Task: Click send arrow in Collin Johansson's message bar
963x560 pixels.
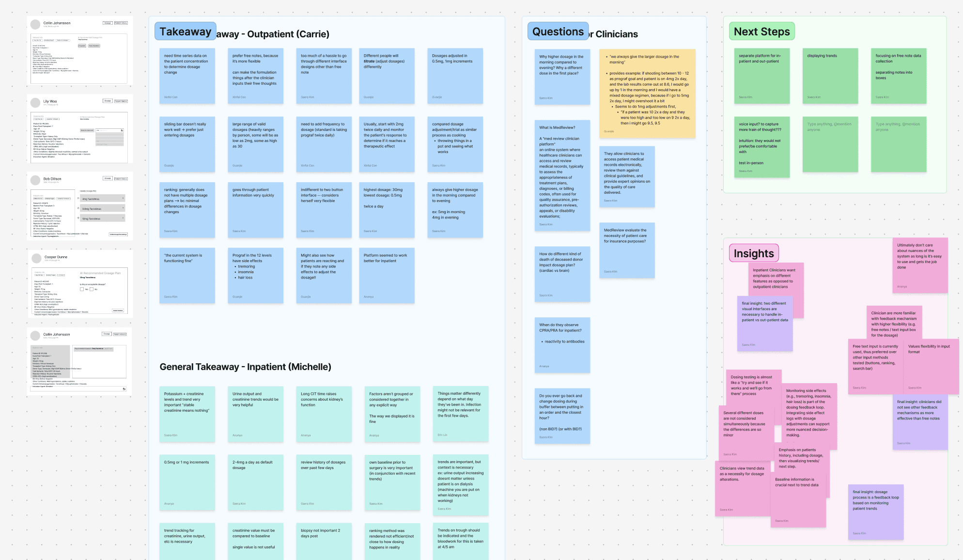Action: point(124,389)
